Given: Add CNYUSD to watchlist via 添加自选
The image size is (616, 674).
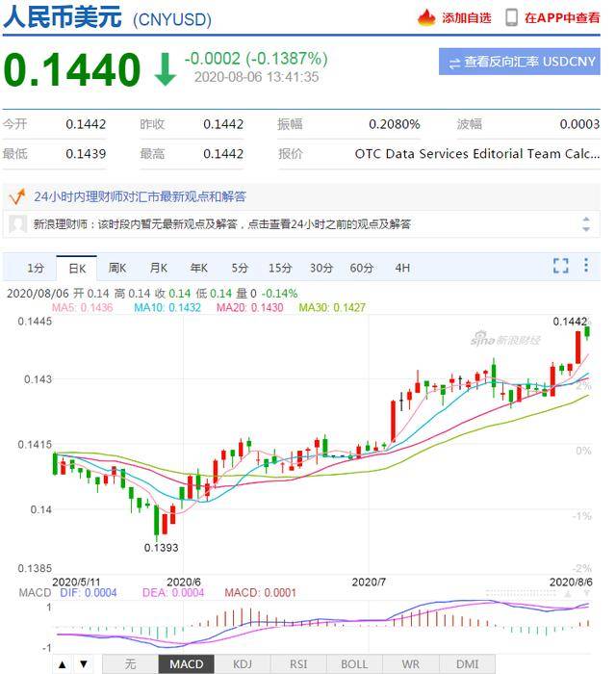Looking at the screenshot, I should tap(467, 18).
